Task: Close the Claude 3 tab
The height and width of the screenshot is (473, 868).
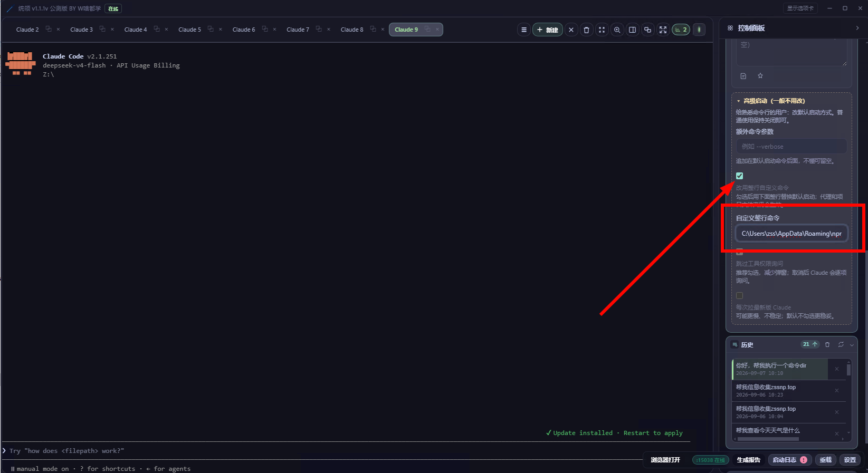Action: [x=112, y=30]
